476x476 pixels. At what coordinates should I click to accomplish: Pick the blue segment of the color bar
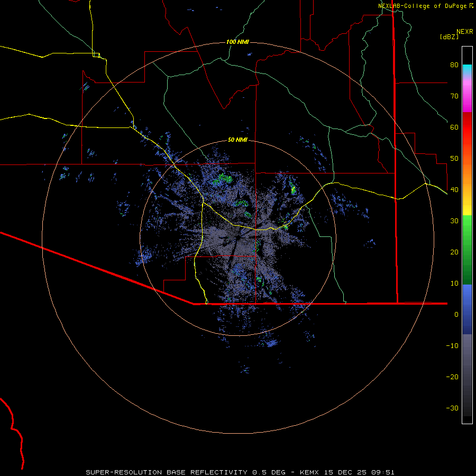point(467,309)
